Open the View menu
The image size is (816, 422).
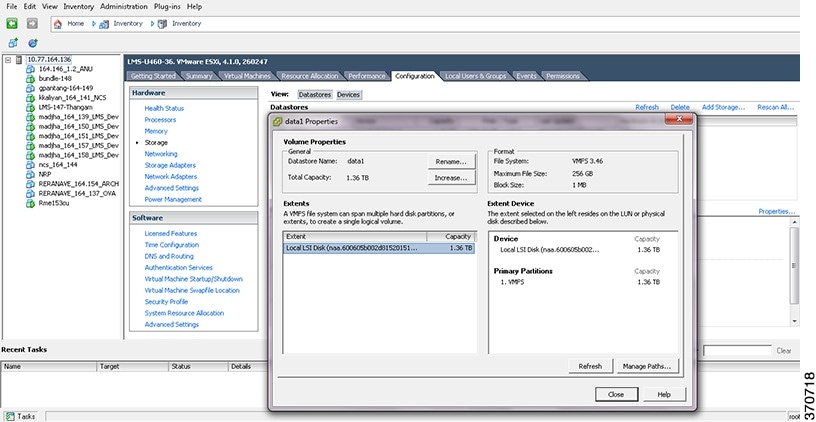(49, 7)
